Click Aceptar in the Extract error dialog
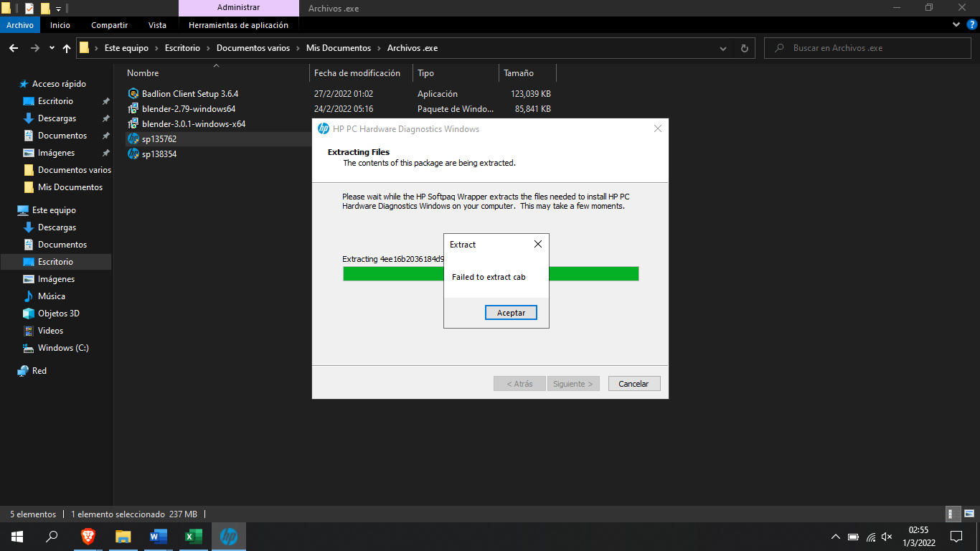Viewport: 980px width, 551px height. pyautogui.click(x=511, y=313)
